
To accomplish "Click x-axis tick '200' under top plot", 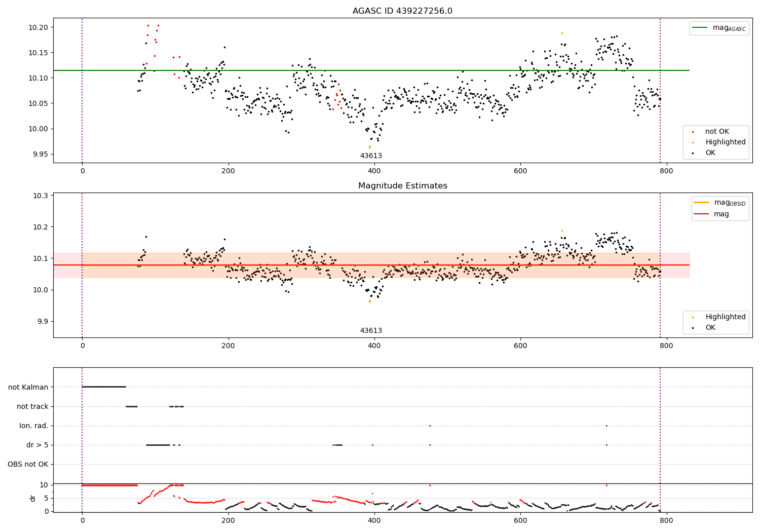I will [x=228, y=171].
